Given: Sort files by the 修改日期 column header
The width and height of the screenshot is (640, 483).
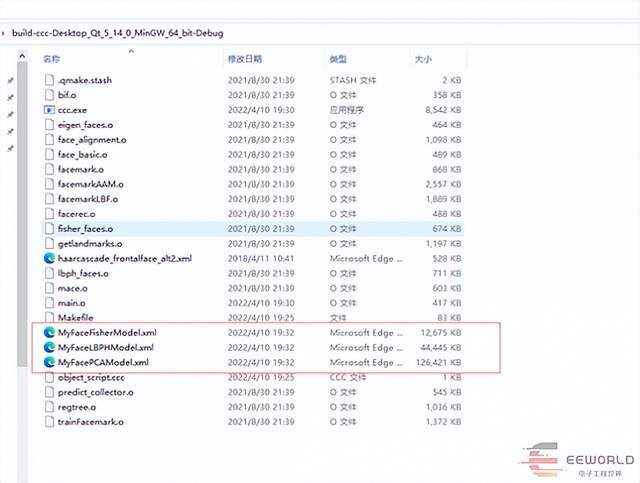Looking at the screenshot, I should click(x=248, y=61).
